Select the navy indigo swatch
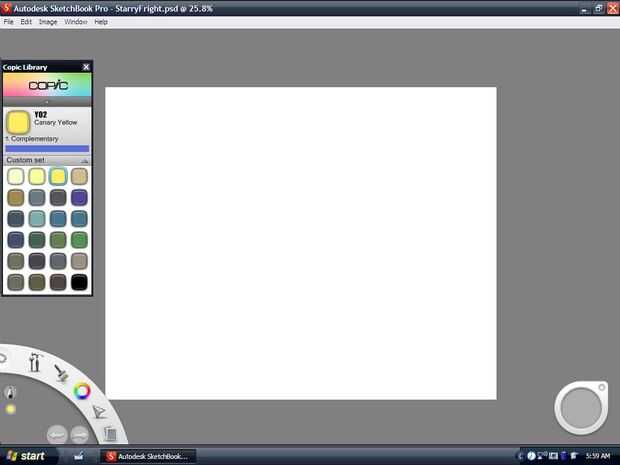Viewport: 620px width, 465px height. pyautogui.click(x=16, y=240)
